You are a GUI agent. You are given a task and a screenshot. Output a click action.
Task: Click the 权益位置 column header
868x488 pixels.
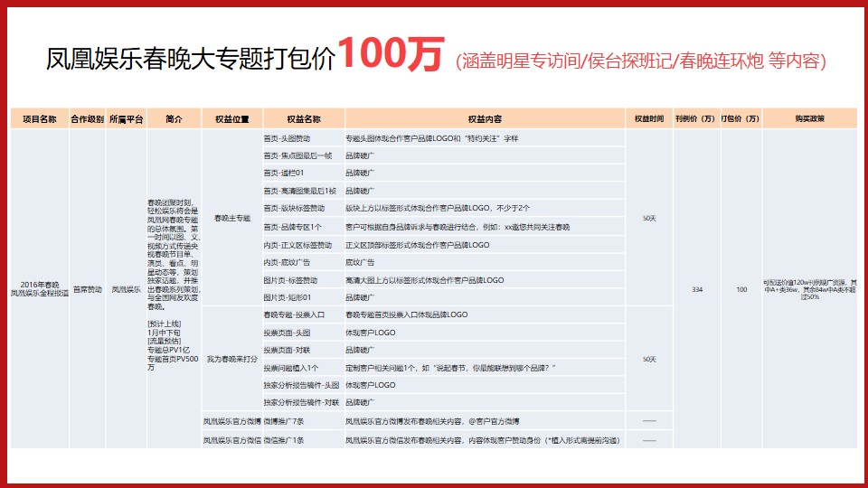click(232, 119)
